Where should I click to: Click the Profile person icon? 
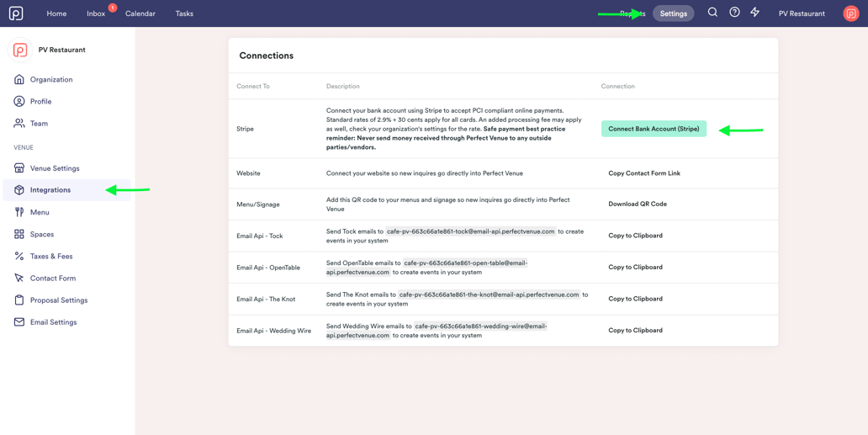(19, 101)
